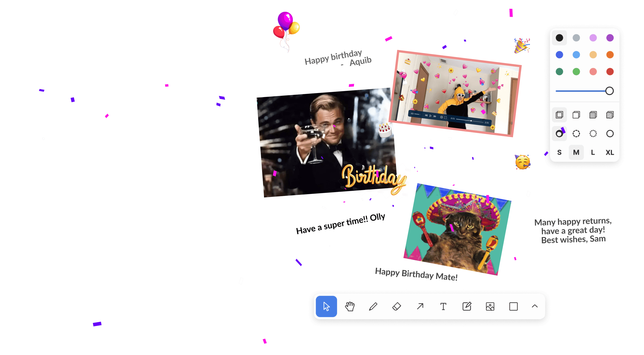Pick the light violet color swatch
Screen dimensions: 644x355
[593, 38]
